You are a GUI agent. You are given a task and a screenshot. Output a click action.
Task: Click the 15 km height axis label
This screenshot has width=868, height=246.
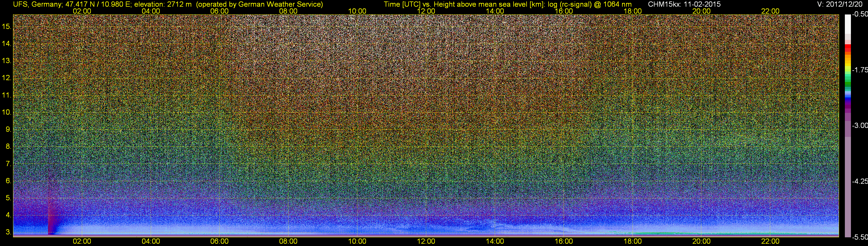7,26
